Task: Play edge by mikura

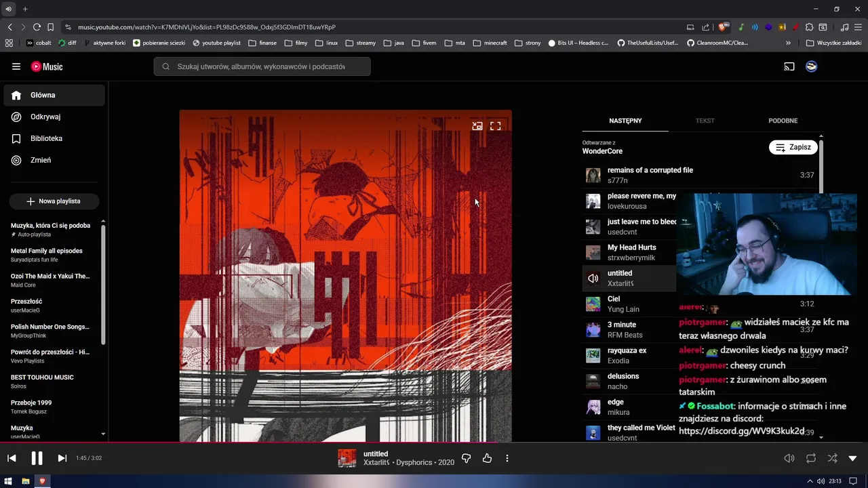Action: tap(629, 407)
